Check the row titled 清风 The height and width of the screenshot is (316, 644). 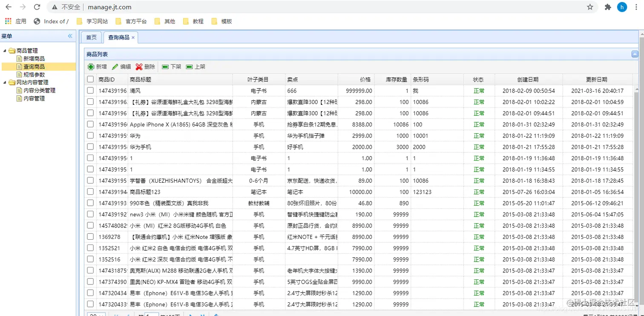pos(90,91)
